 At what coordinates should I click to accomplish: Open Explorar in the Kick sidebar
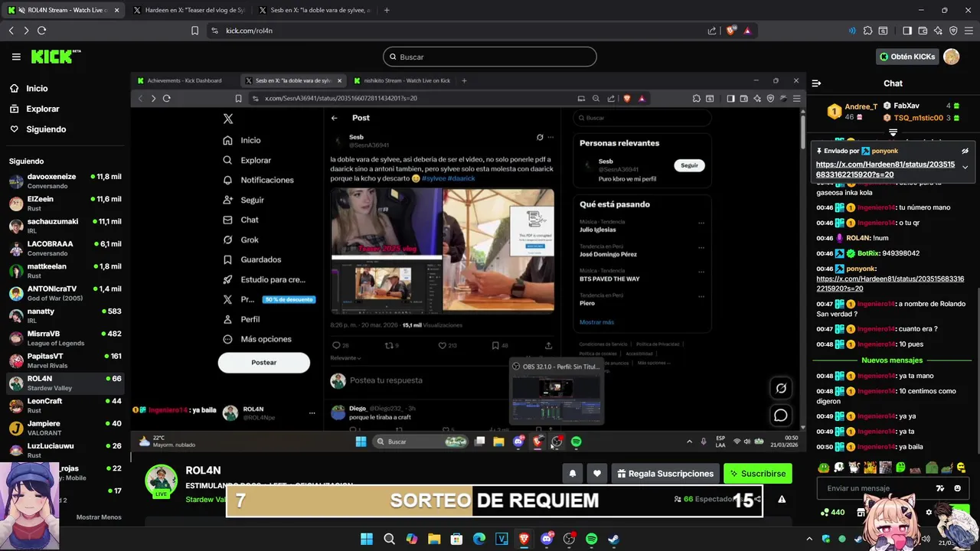42,109
